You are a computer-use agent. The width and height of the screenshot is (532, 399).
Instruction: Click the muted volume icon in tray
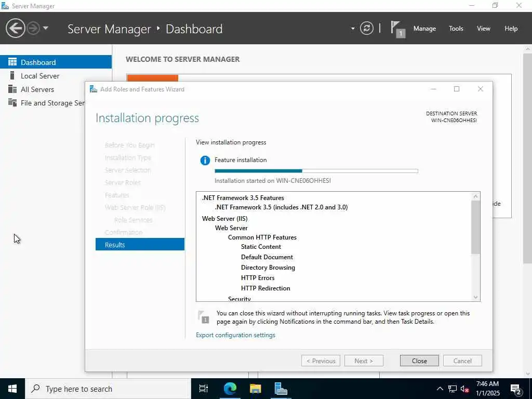465,389
